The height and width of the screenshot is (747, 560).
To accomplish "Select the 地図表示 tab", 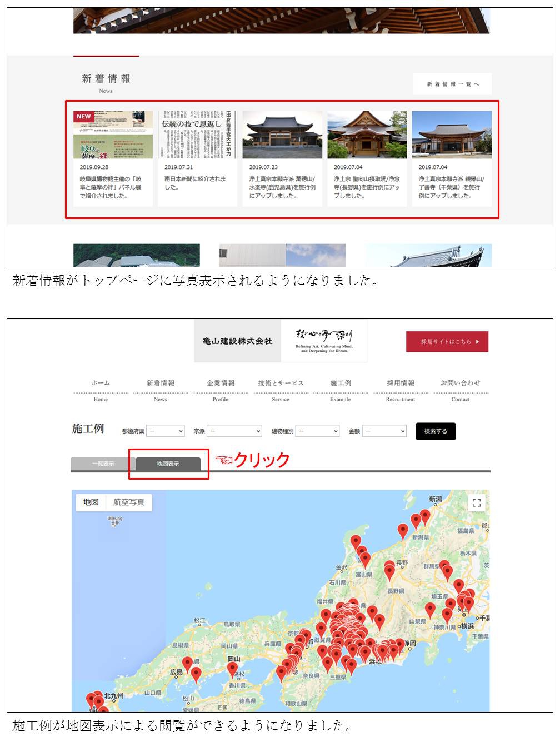I will point(168,464).
